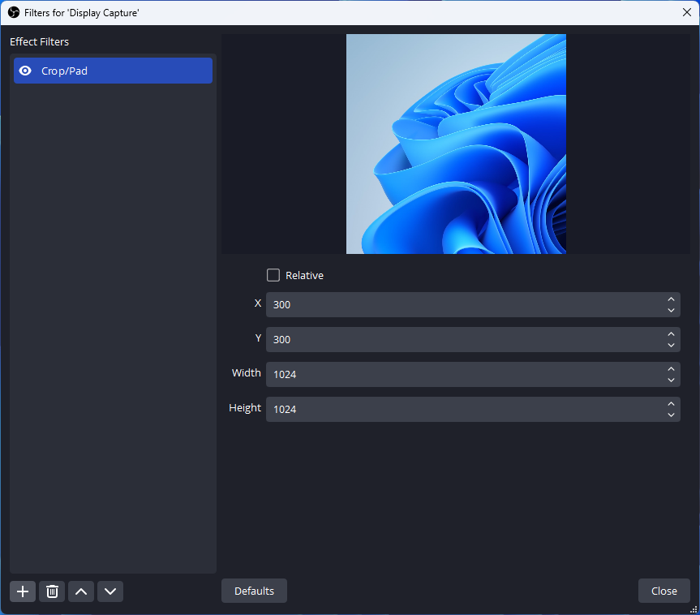Increase the Y value with up stepper
This screenshot has height=615, width=700.
point(671,334)
